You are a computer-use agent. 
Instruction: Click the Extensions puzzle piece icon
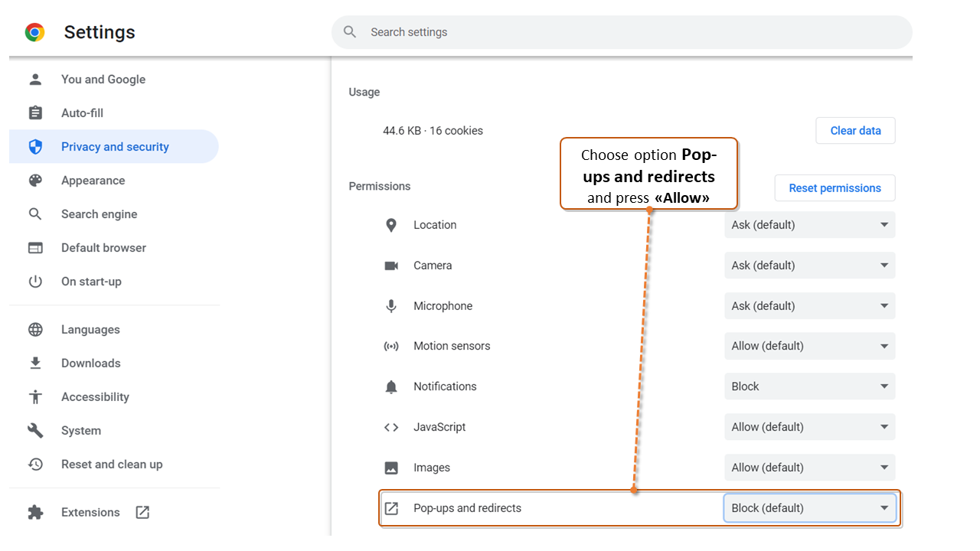click(x=35, y=513)
